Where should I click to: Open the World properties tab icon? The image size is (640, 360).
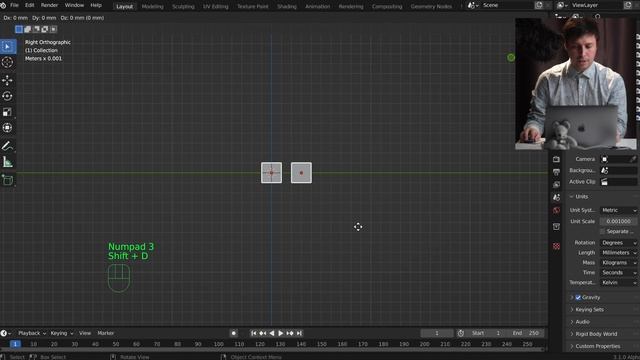point(556,210)
